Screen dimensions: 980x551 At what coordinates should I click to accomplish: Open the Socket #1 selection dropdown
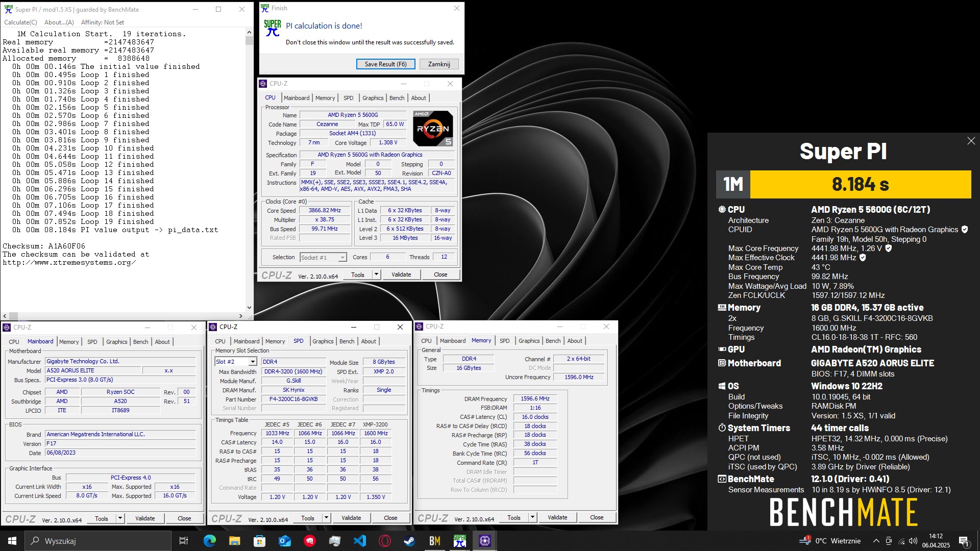(x=324, y=258)
